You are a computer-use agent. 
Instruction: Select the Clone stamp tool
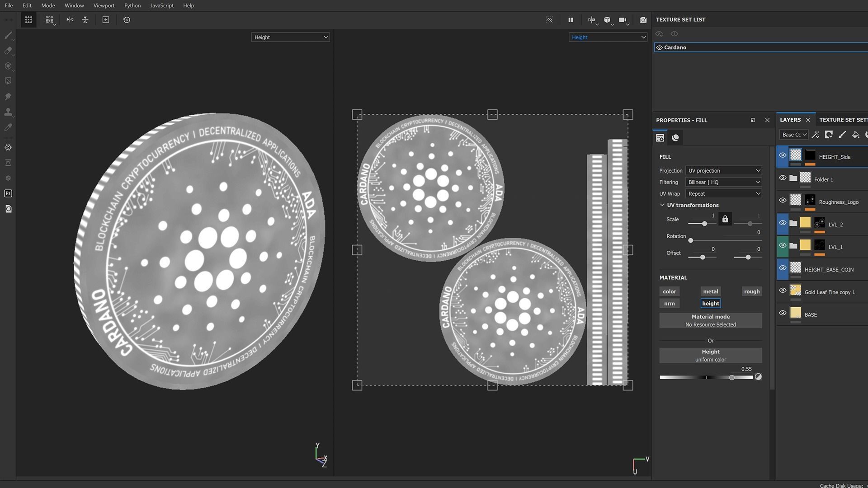click(x=8, y=112)
